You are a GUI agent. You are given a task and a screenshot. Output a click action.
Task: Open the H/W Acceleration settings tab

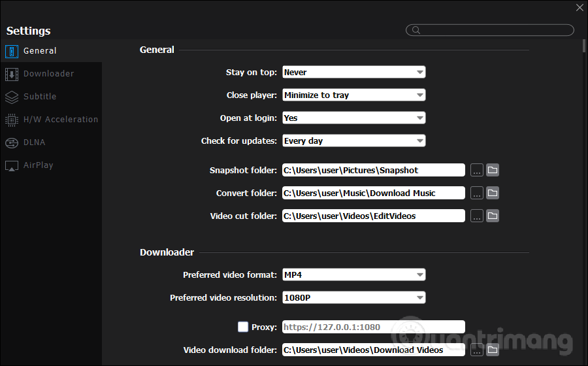click(x=51, y=120)
